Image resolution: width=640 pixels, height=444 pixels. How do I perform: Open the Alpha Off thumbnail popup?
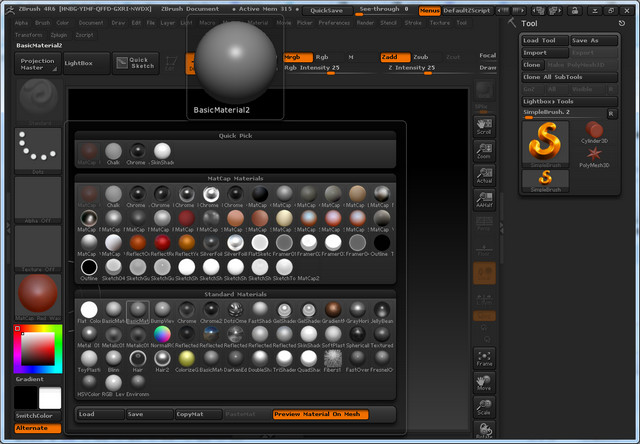click(38, 200)
